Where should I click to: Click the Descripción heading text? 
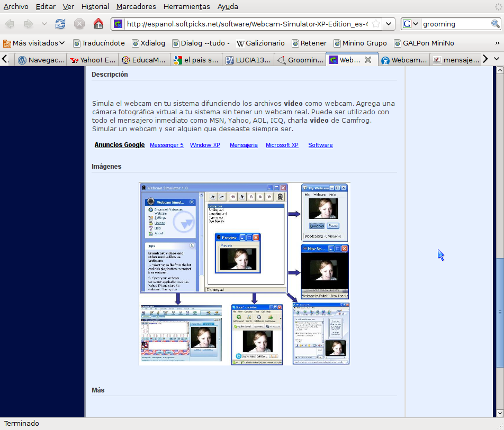(x=110, y=74)
